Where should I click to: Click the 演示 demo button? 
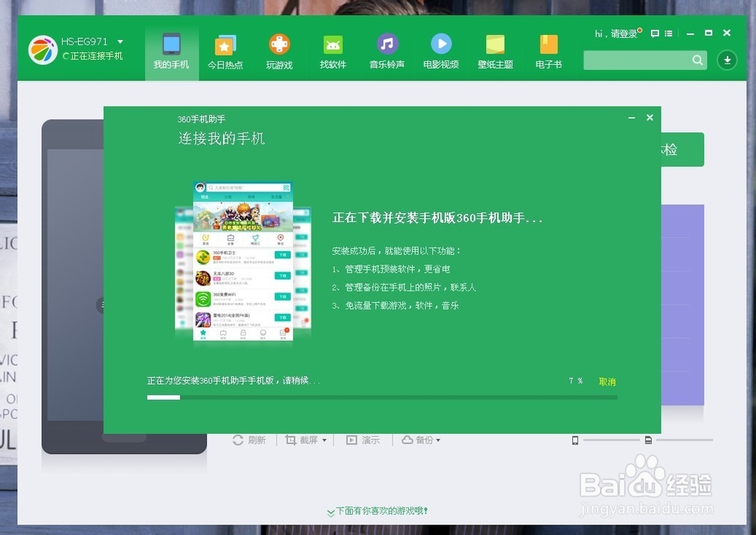coord(363,440)
